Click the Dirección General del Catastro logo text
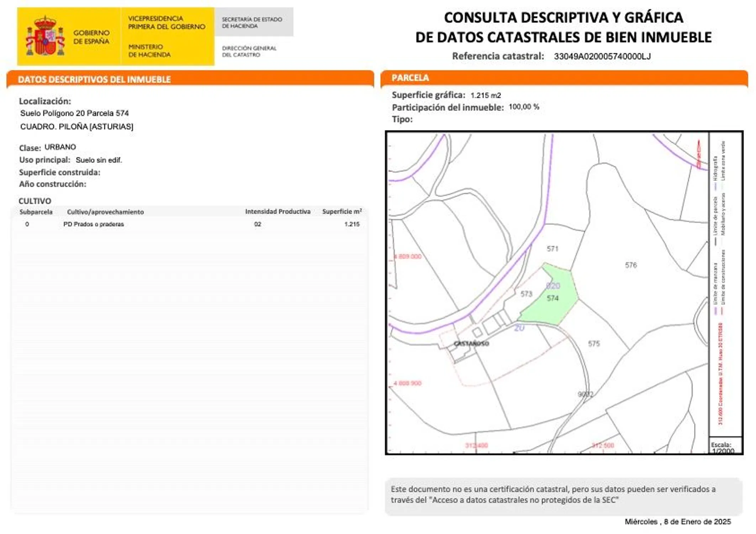This screenshot has height=534, width=756. click(x=249, y=51)
